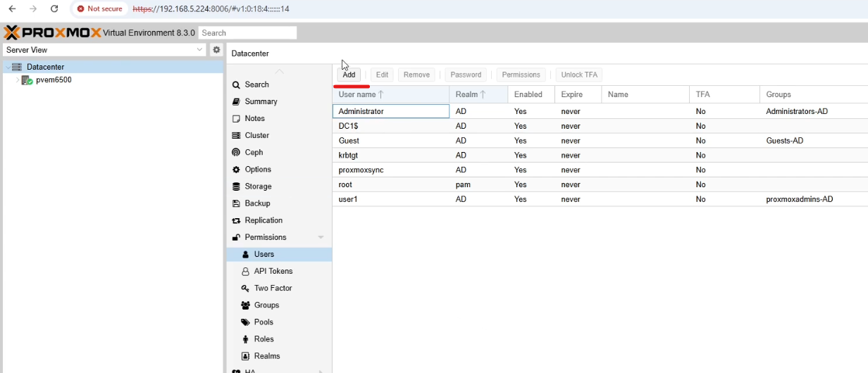Sort by the Groups column header

pyautogui.click(x=814, y=94)
